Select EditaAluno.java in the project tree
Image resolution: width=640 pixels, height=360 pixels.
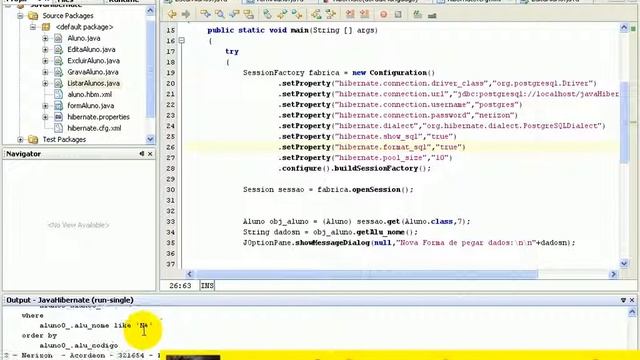click(x=91, y=49)
